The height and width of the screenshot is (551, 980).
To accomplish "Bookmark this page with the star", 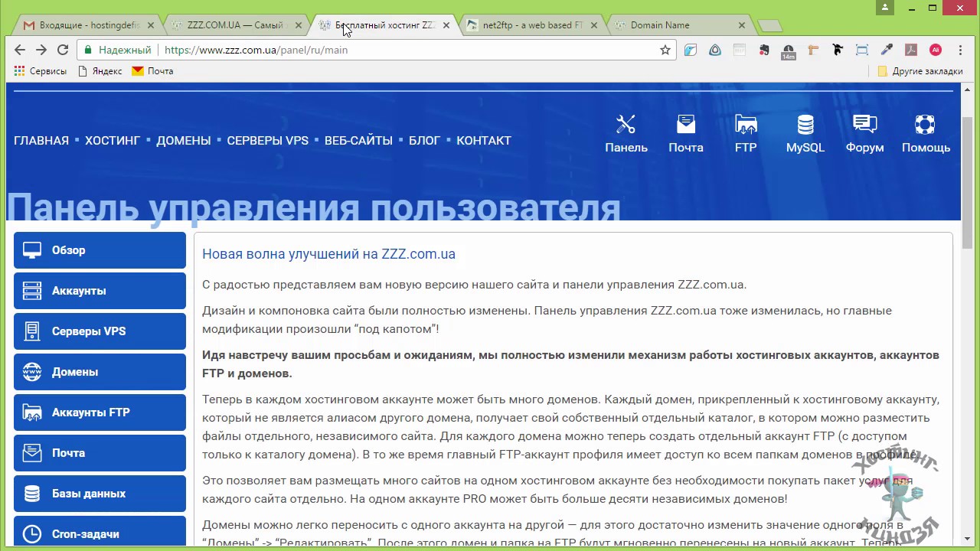I will (665, 50).
